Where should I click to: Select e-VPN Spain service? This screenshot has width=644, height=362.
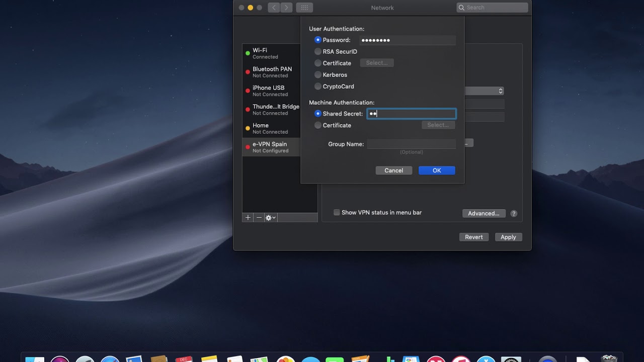click(271, 147)
